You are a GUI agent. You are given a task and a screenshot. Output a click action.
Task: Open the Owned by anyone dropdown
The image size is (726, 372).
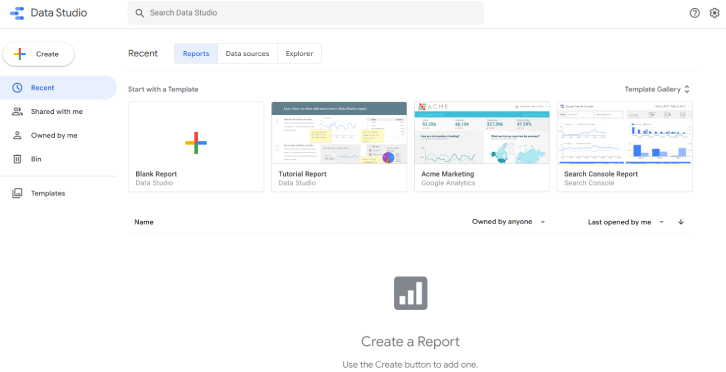pos(508,222)
